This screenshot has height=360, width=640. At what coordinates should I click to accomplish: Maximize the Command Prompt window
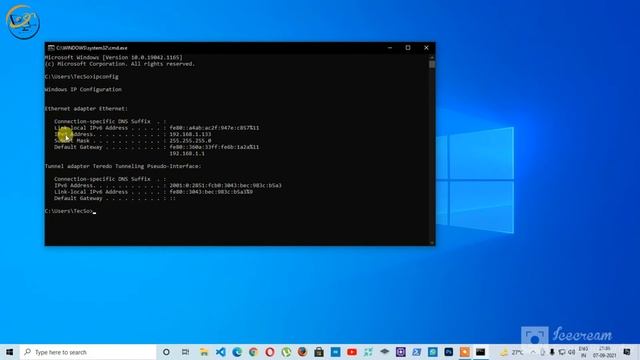tap(408, 48)
